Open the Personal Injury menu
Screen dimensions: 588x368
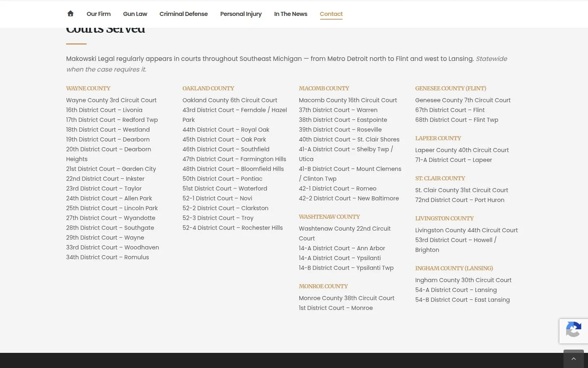(241, 14)
